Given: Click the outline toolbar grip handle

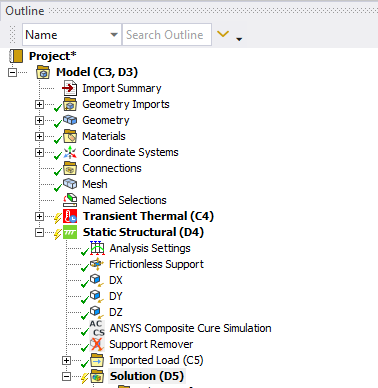Looking at the screenshot, I should pos(13,34).
